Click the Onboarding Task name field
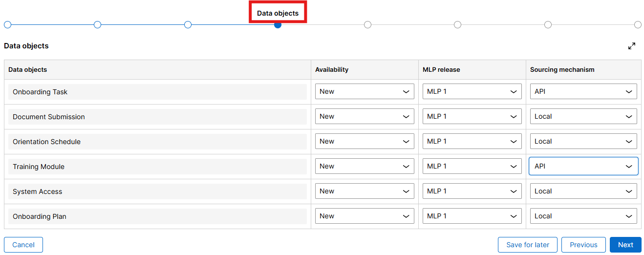The image size is (644, 255). [157, 92]
